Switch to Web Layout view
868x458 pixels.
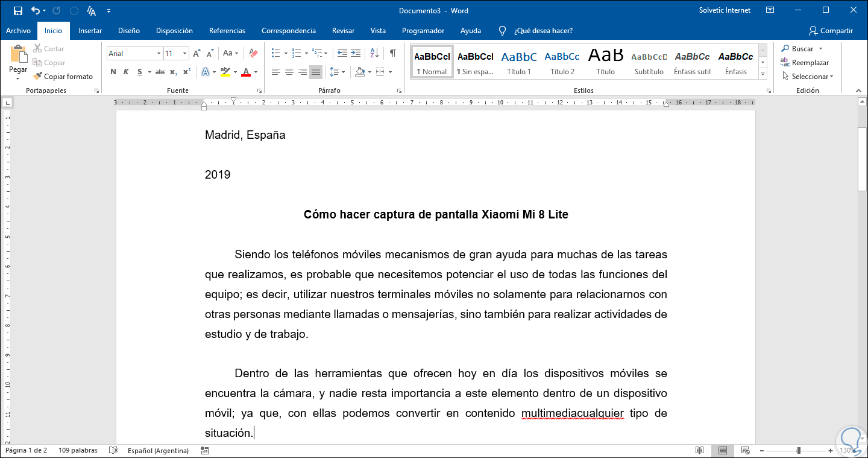[x=745, y=450]
